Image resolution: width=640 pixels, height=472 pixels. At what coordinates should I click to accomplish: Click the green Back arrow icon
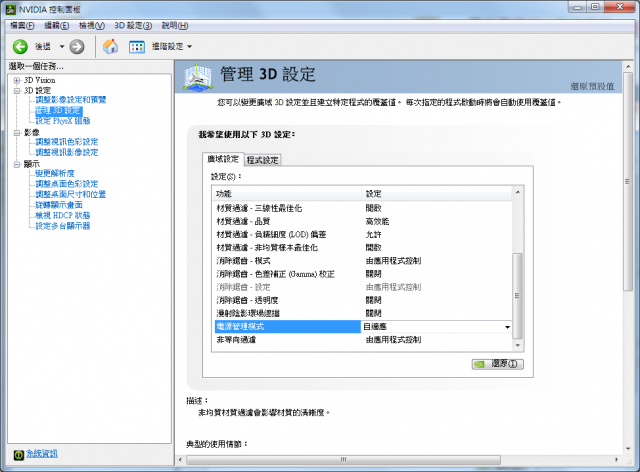[20, 47]
